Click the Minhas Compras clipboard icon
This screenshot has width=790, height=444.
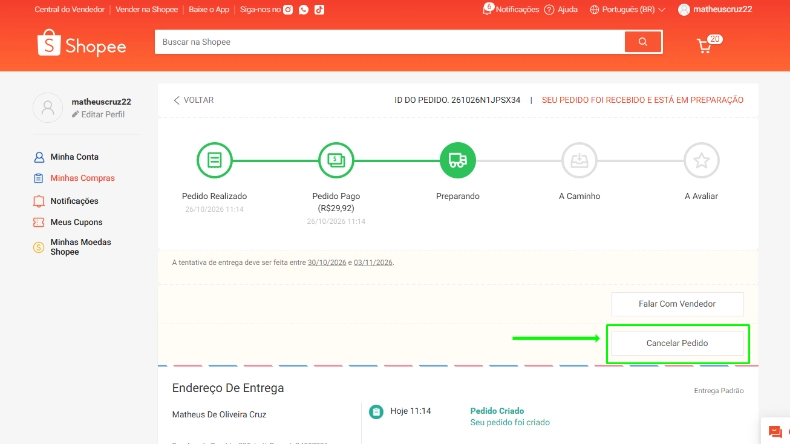[x=39, y=178]
